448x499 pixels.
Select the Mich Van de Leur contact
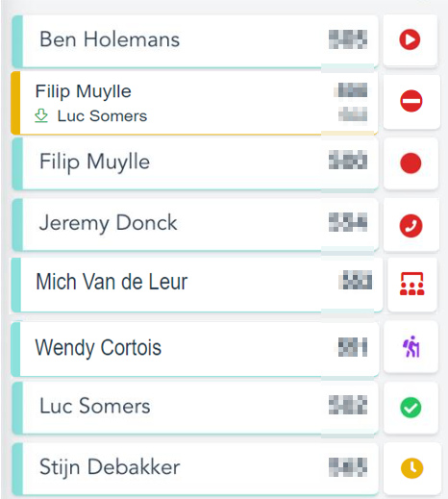197,285
